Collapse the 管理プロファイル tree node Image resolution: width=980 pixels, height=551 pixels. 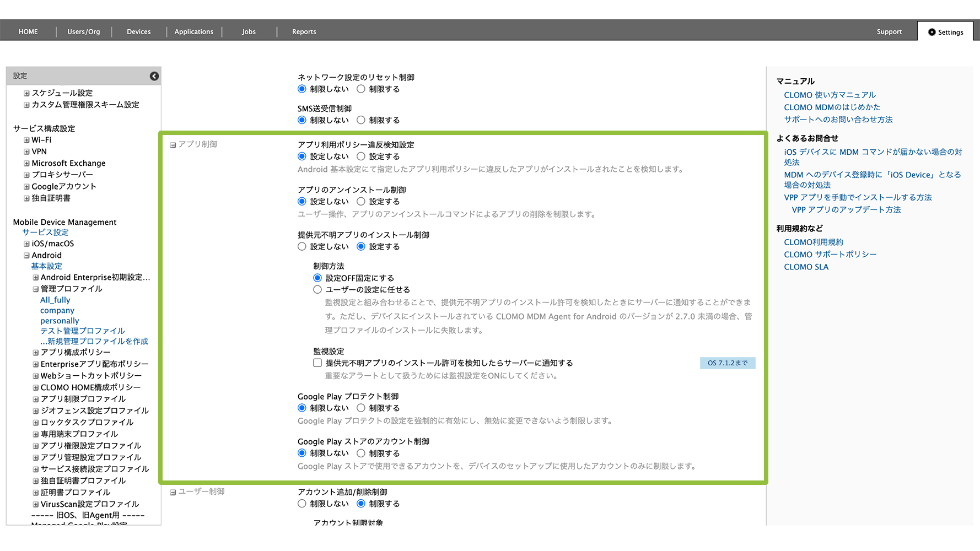coord(35,289)
